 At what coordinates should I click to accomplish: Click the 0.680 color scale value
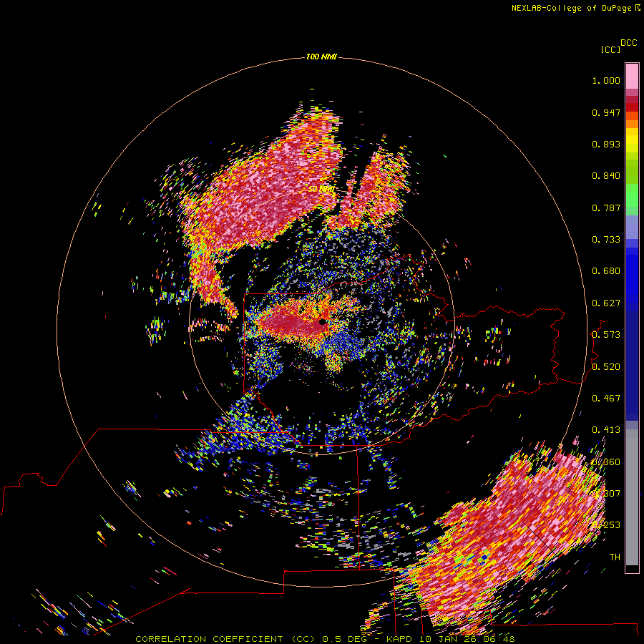606,271
